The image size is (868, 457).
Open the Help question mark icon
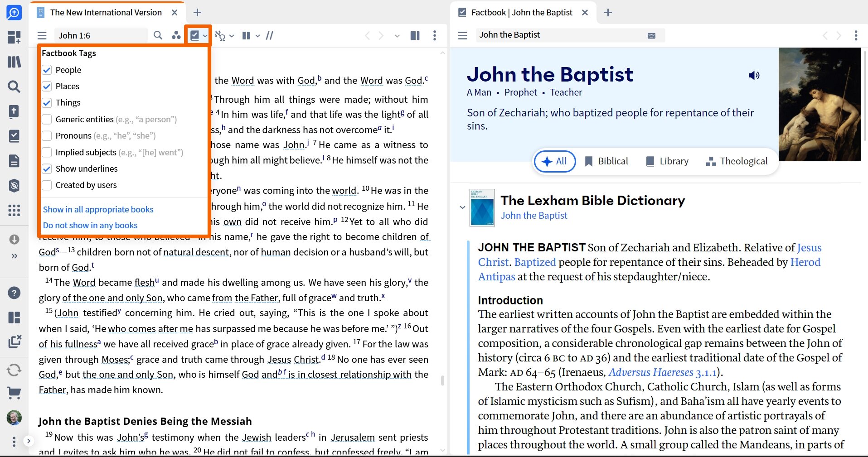[14, 293]
